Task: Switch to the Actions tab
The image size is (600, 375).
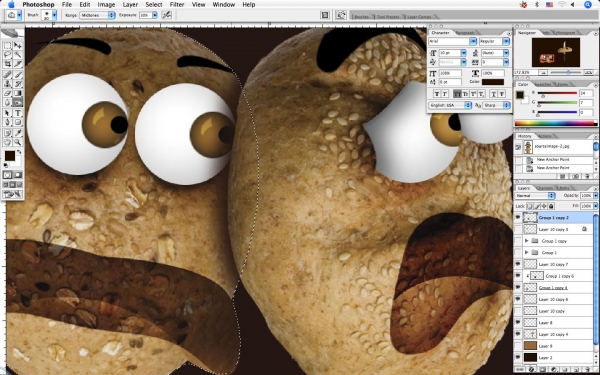Action: pos(545,136)
